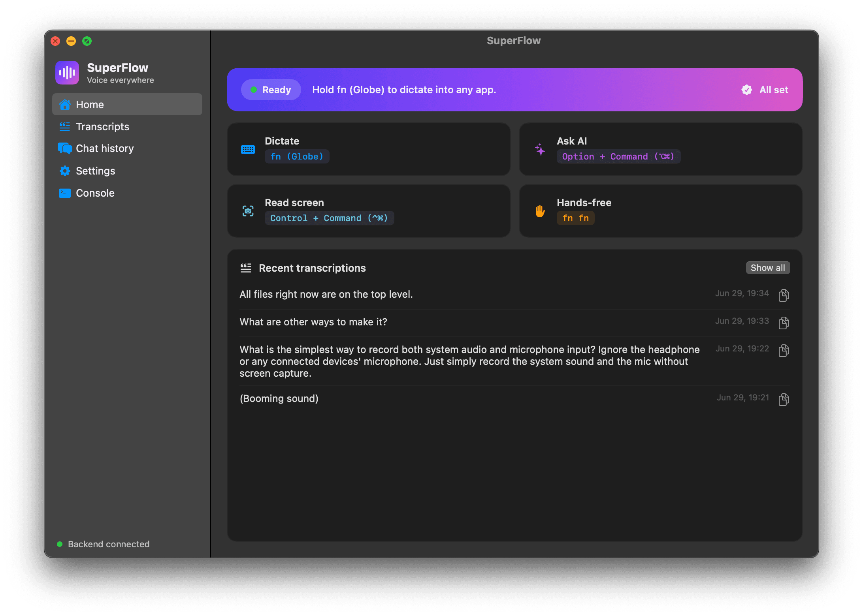863x616 pixels.
Task: Click the 'Hold fn (Globe) to dictate' banner text
Action: (x=404, y=90)
